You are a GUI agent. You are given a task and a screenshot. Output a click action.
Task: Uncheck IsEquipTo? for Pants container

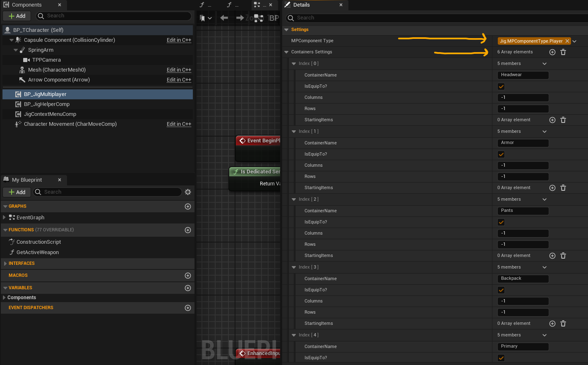click(501, 222)
